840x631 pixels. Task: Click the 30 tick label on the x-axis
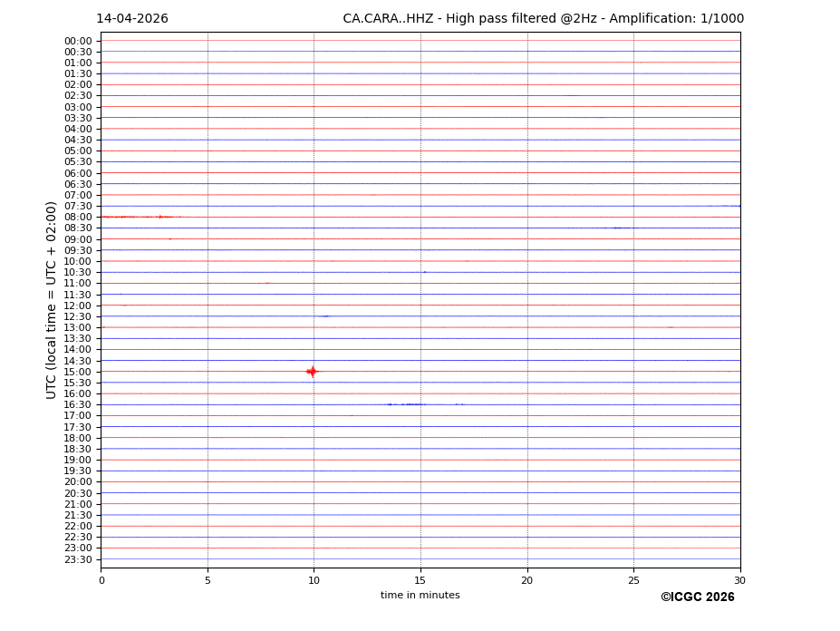tap(739, 580)
